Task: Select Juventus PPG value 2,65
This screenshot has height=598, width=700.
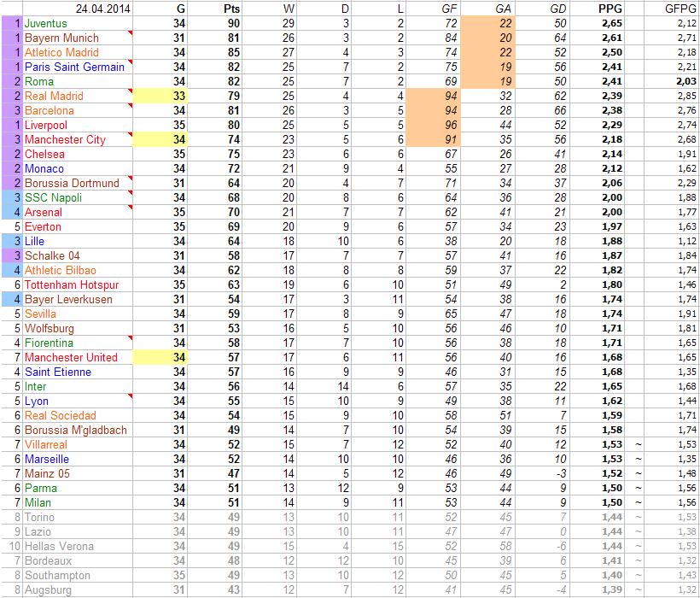Action: coord(598,23)
